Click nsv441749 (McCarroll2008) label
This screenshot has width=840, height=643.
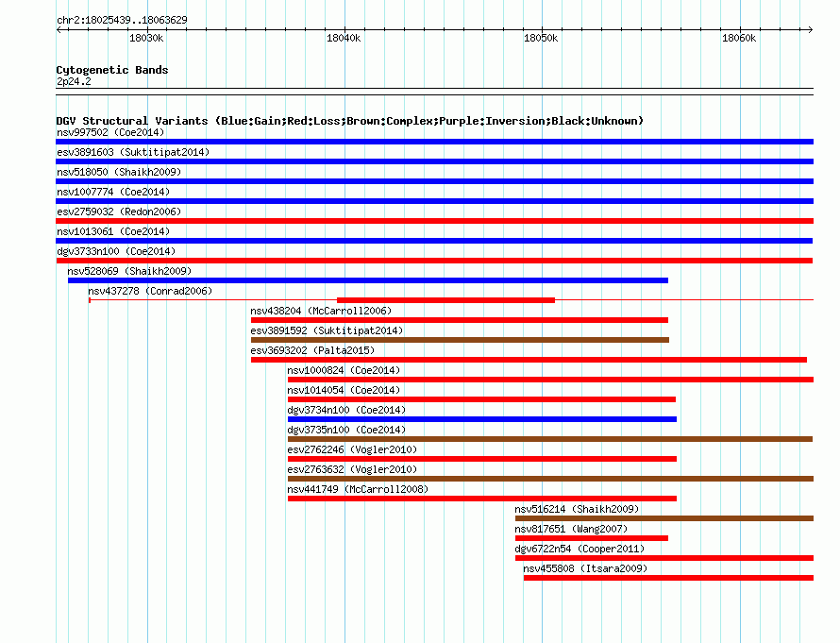(x=358, y=489)
